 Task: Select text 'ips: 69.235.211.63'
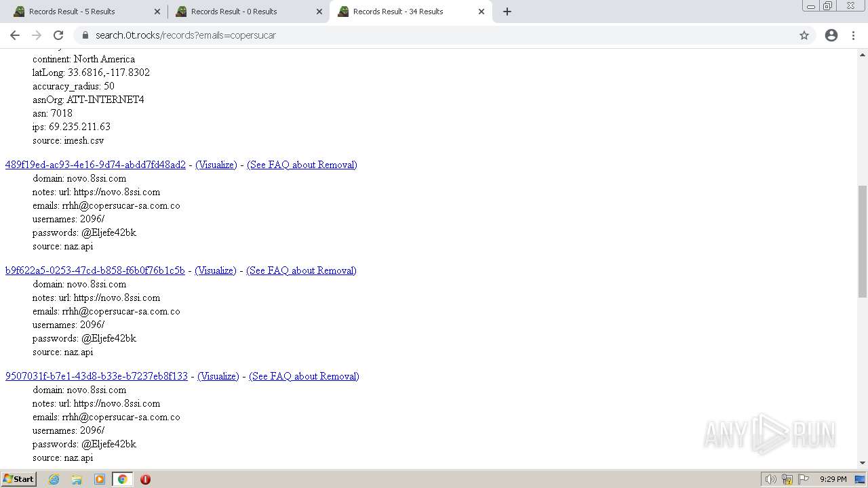point(71,127)
